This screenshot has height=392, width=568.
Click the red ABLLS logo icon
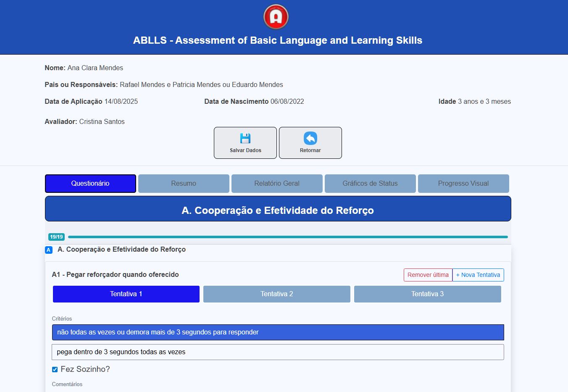point(276,17)
